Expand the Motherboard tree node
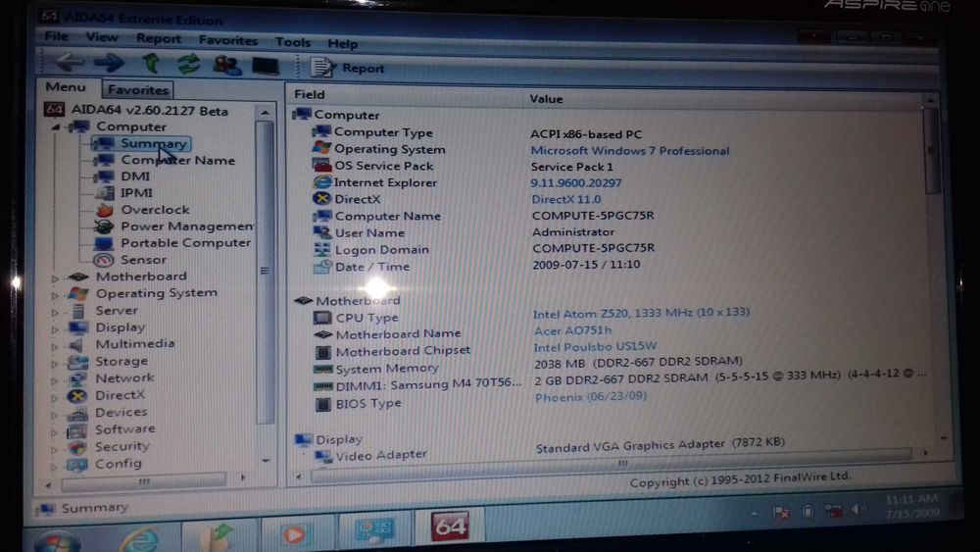 (55, 278)
